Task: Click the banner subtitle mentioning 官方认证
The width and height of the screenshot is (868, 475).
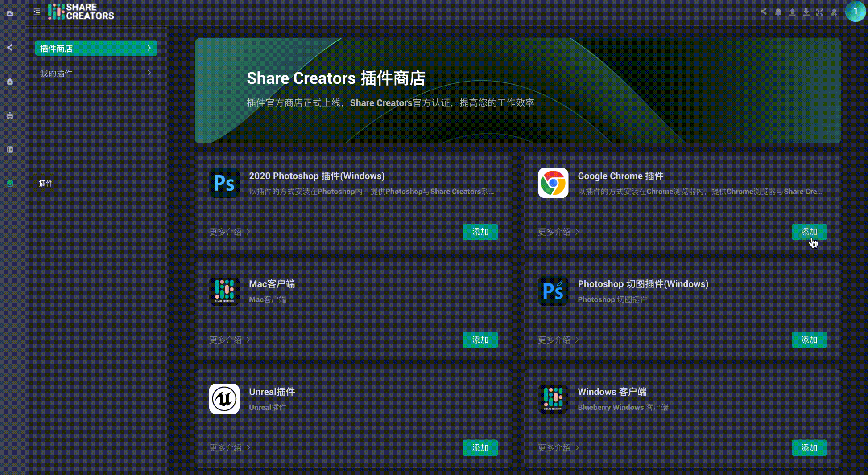Action: 390,103
